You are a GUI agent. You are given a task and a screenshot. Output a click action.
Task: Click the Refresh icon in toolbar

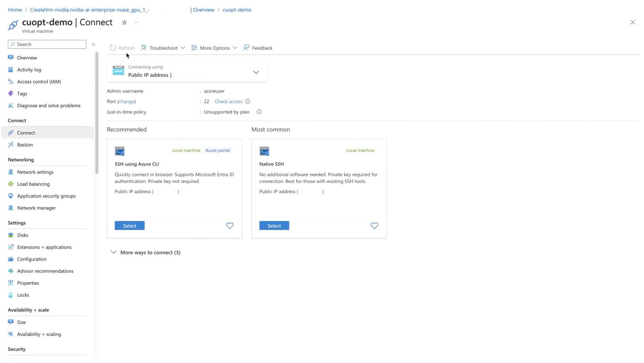(x=113, y=48)
